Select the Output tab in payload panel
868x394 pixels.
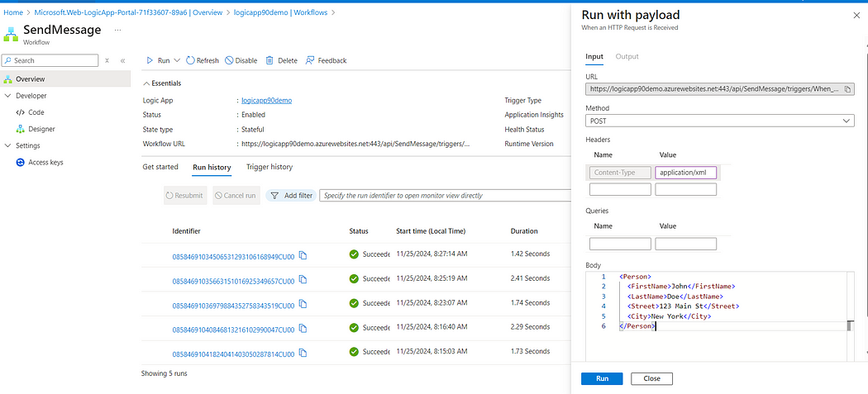pos(627,56)
